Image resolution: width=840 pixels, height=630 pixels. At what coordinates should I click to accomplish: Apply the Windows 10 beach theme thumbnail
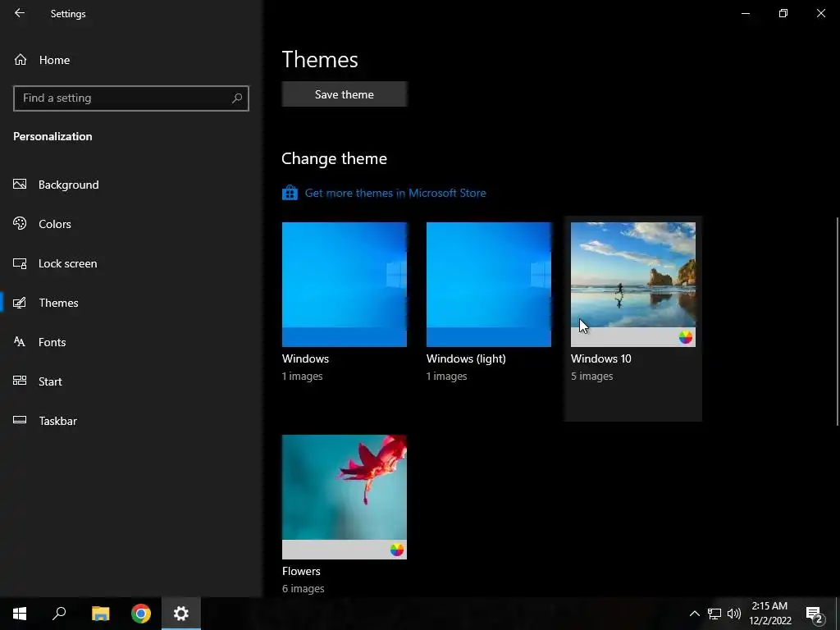pos(633,285)
